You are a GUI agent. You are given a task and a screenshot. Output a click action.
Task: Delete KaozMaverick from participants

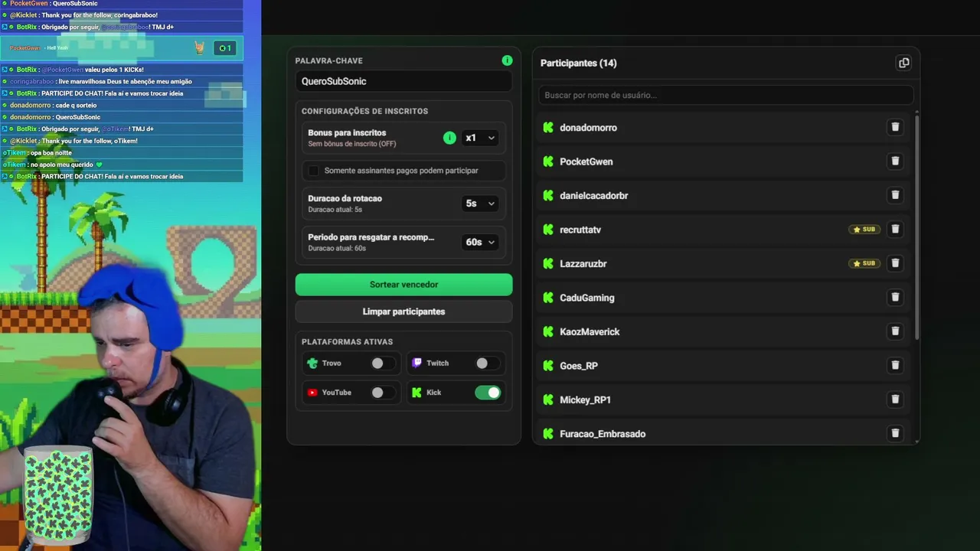click(x=895, y=331)
